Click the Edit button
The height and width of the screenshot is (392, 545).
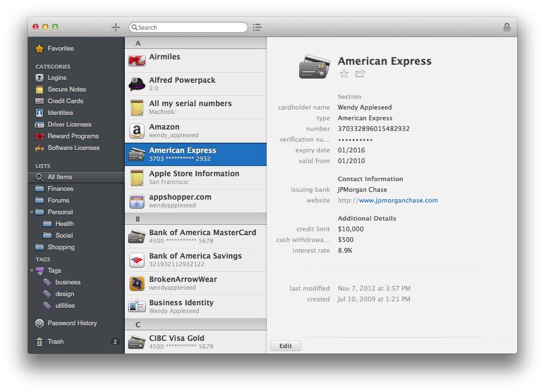click(x=286, y=346)
